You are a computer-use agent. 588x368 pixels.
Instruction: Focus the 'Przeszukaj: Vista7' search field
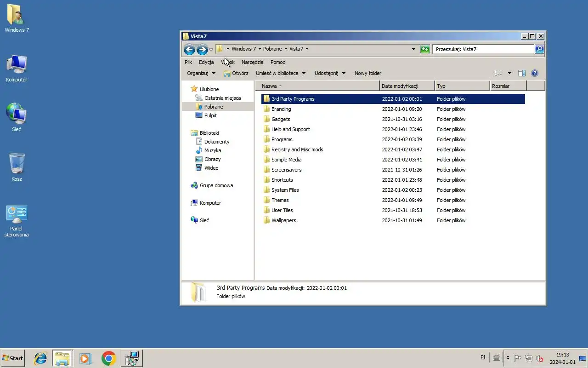point(483,49)
